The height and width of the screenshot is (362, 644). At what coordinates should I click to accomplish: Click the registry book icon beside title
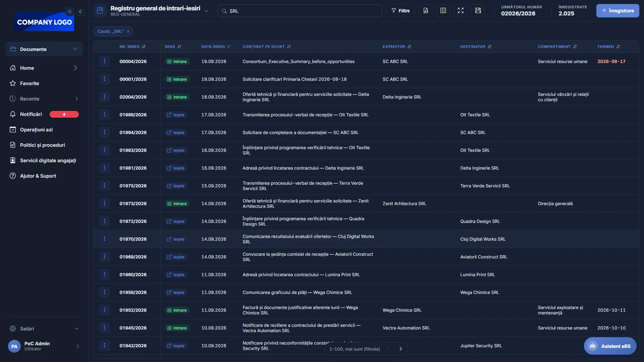pos(100,11)
